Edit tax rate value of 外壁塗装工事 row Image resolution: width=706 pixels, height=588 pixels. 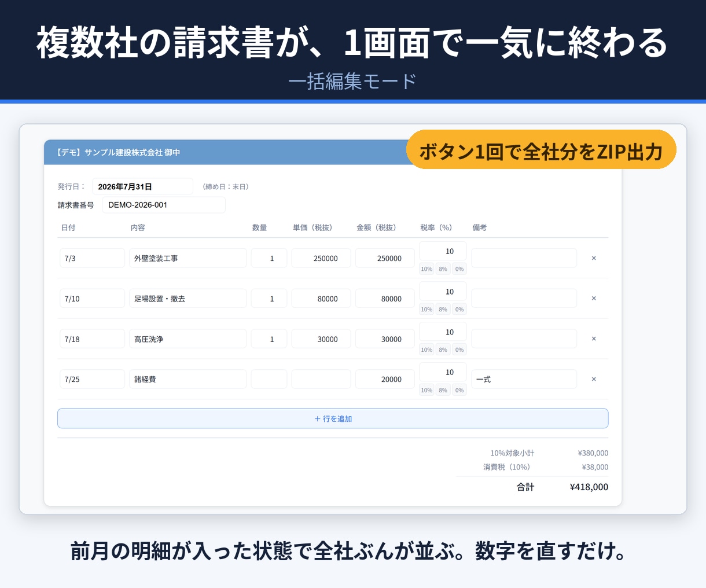pyautogui.click(x=443, y=251)
